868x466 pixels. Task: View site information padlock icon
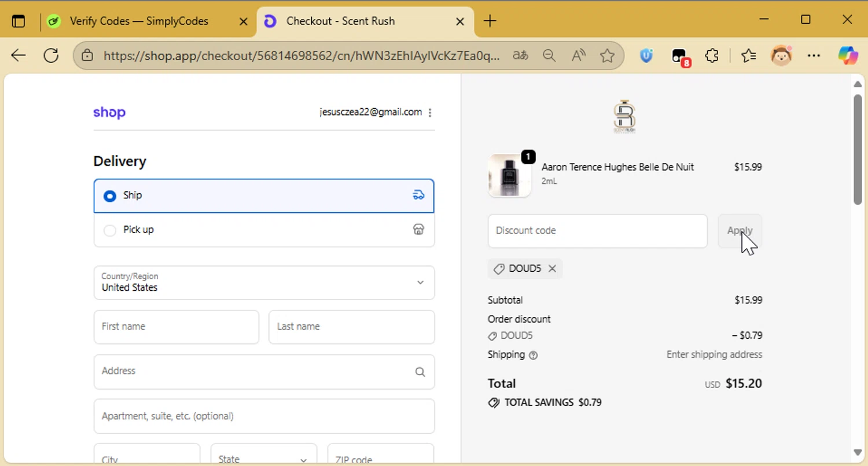[87, 56]
